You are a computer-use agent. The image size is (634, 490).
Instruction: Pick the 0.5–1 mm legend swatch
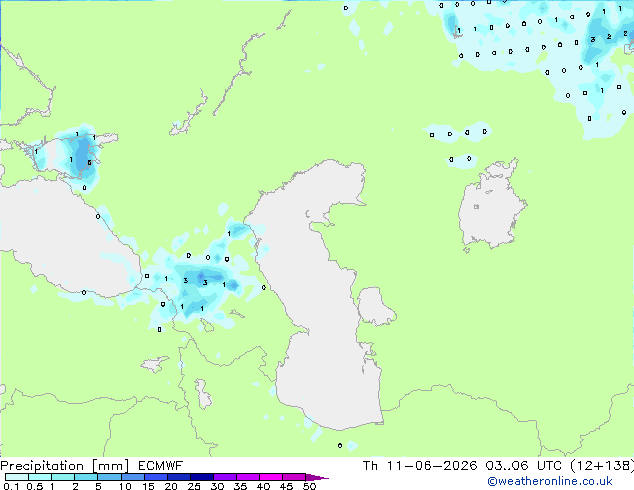pyautogui.click(x=40, y=477)
